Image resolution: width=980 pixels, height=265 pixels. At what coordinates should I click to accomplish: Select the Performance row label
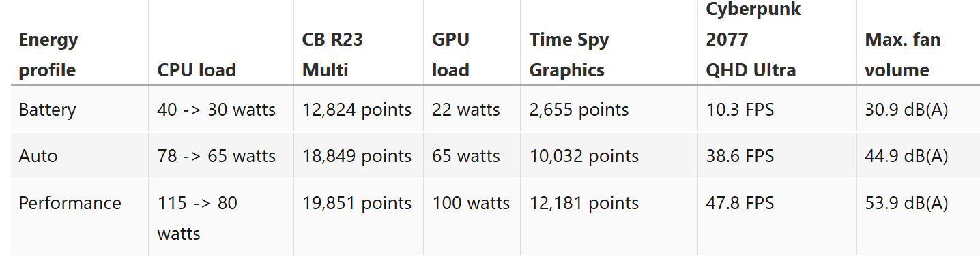tap(70, 203)
